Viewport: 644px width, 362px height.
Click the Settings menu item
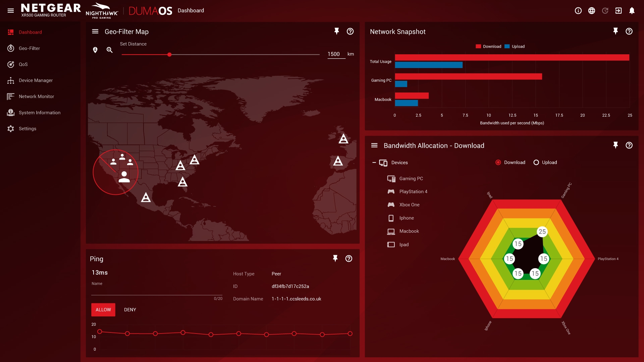coord(27,128)
